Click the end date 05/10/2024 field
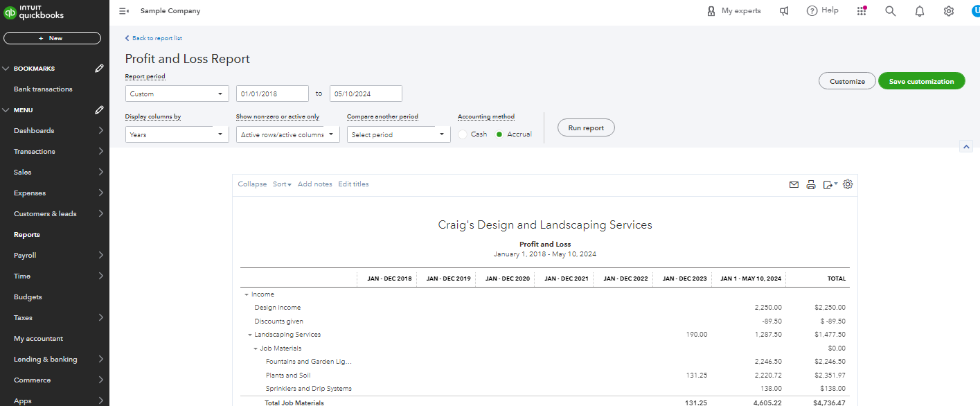The width and height of the screenshot is (980, 406). tap(366, 94)
